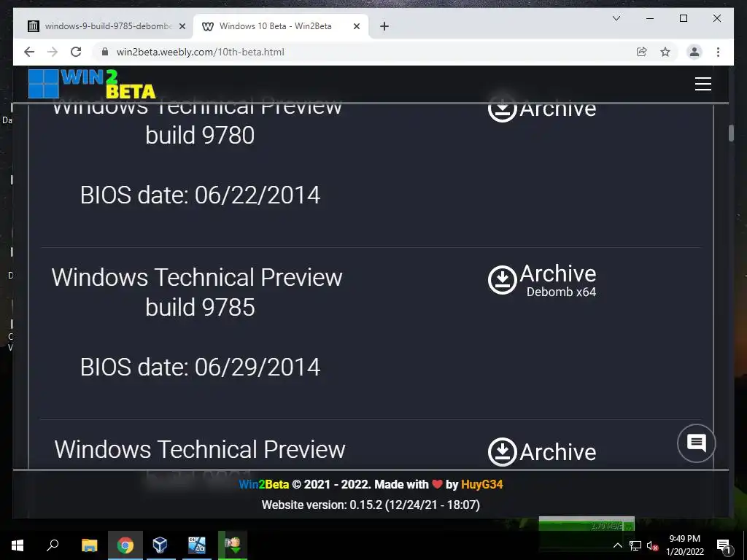Open the notification center

[x=723, y=545]
